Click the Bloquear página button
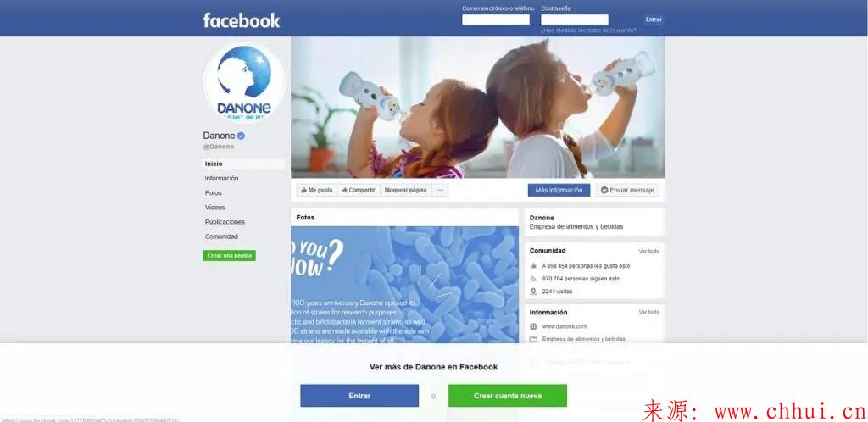Image resolution: width=868 pixels, height=422 pixels. click(x=406, y=191)
